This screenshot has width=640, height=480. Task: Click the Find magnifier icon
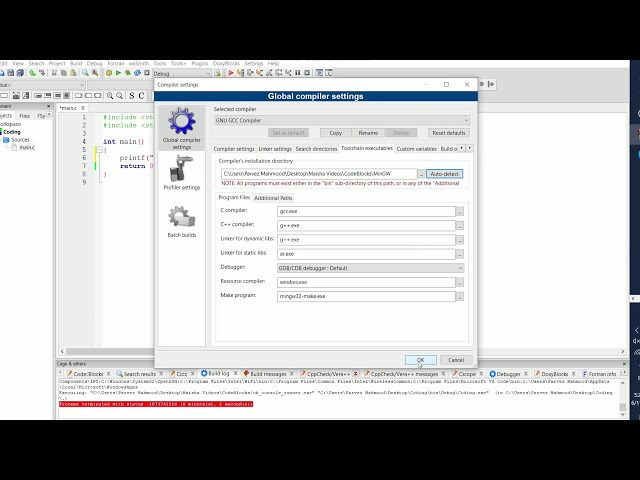tap(85, 73)
